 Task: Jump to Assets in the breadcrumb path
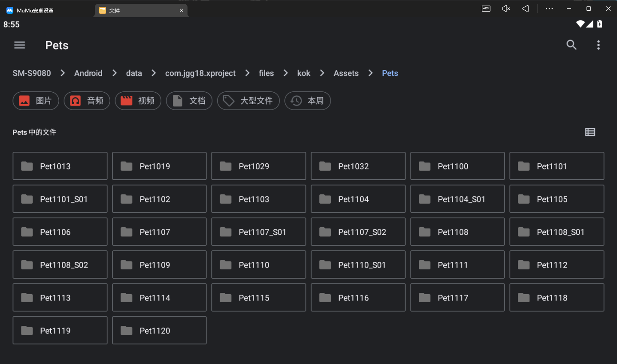click(x=346, y=73)
